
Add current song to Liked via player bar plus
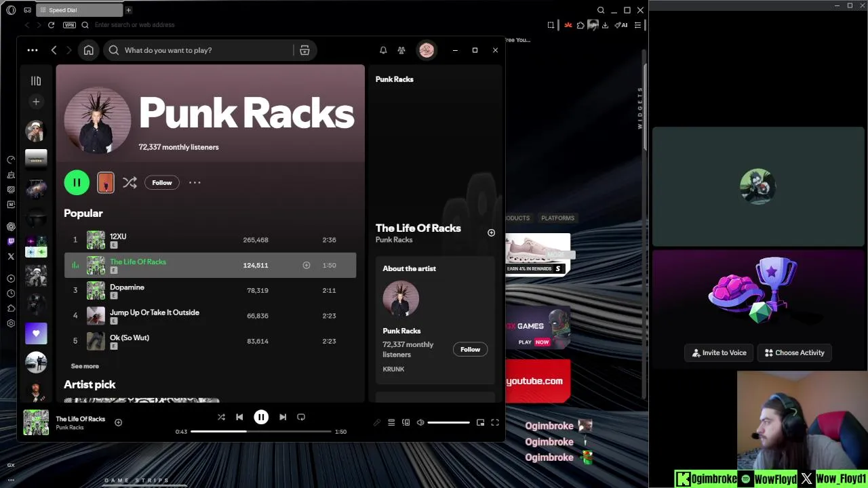coord(118,422)
